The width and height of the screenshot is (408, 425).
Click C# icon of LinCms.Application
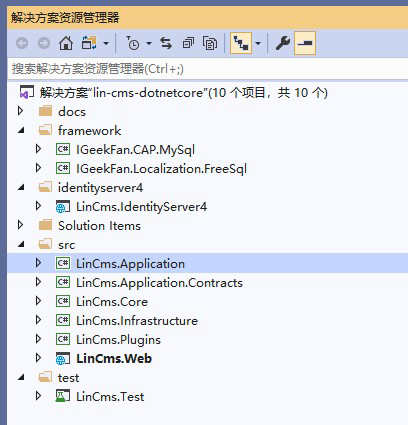[63, 263]
